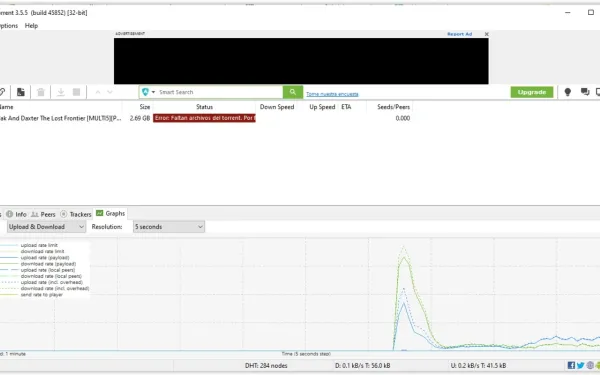This screenshot has width=600, height=375.
Task: Switch to the Peers tab
Action: coord(43,214)
